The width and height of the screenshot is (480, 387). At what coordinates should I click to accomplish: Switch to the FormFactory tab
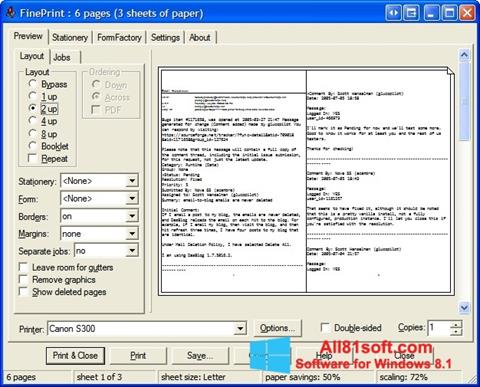click(119, 38)
